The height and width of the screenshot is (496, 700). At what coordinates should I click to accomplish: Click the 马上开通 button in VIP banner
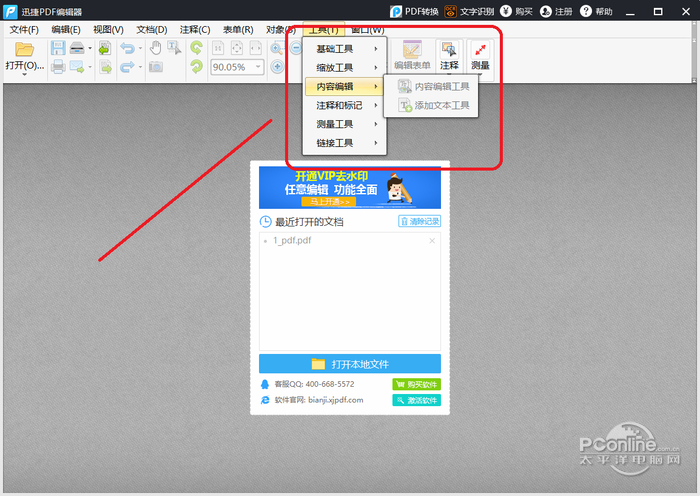[329, 202]
